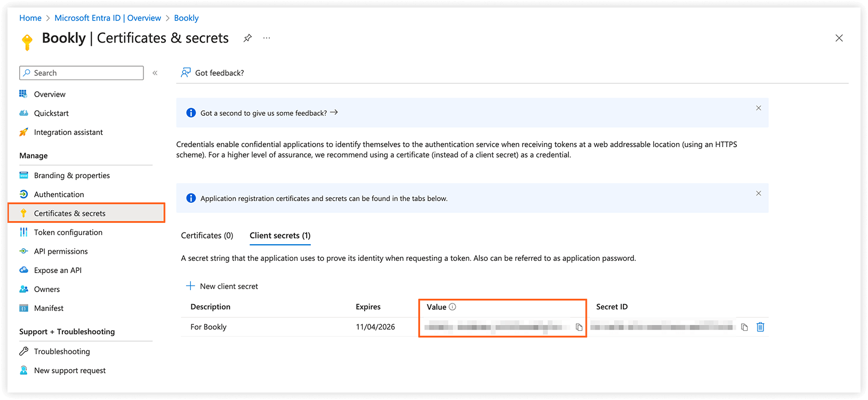Focus the sidebar Search field
Viewport: 868px width, 400px height.
click(82, 73)
